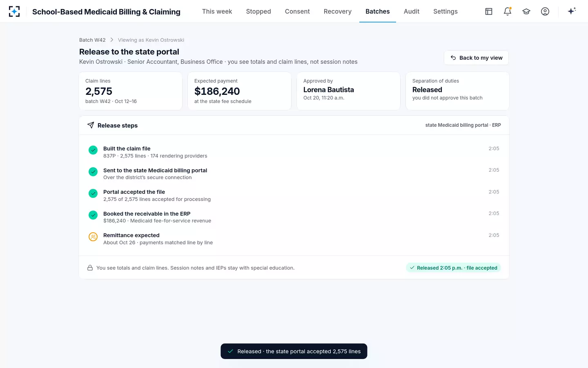This screenshot has height=368, width=588.
Task: Open the notifications bell
Action: (x=508, y=11)
